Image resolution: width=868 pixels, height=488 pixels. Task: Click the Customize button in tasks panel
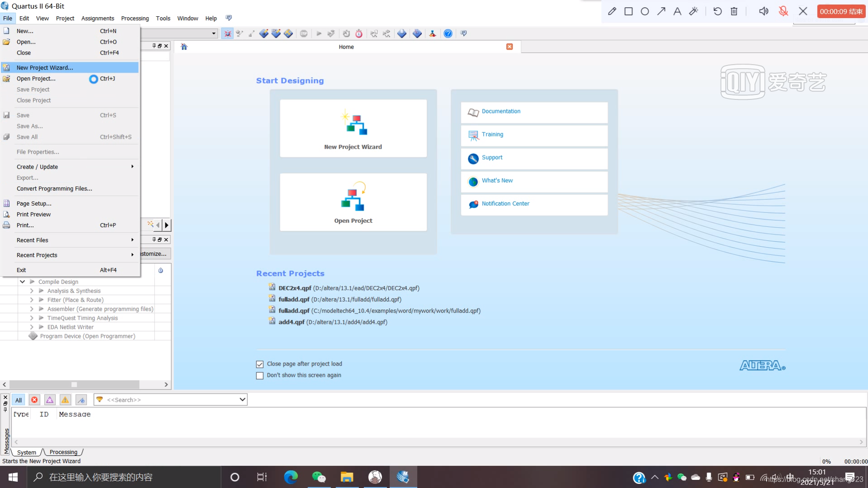click(156, 253)
